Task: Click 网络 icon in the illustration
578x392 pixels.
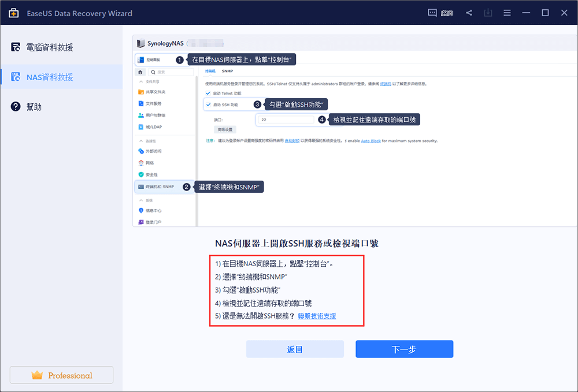Action: [141, 163]
